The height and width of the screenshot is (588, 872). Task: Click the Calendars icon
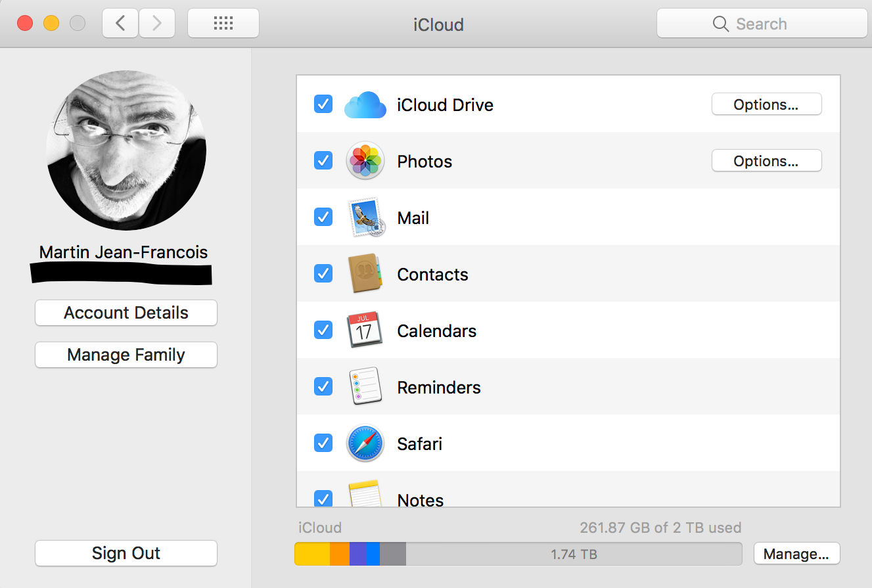(365, 330)
